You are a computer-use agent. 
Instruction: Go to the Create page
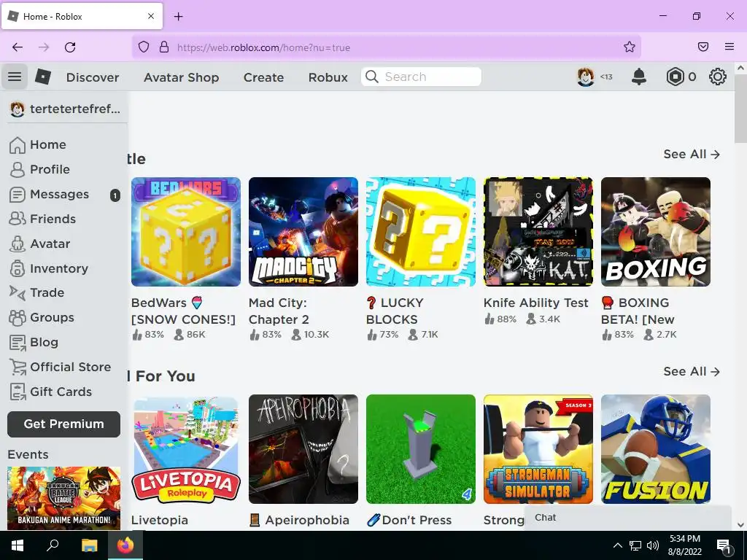pyautogui.click(x=263, y=77)
